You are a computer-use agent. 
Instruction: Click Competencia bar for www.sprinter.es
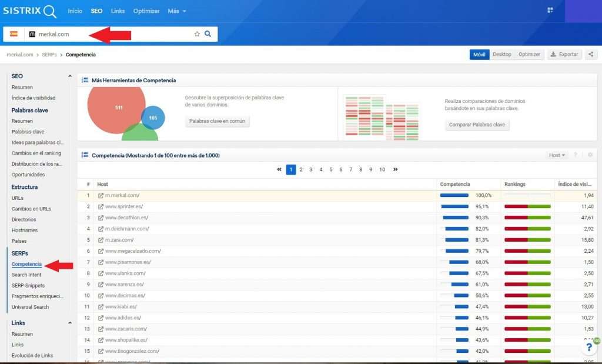(454, 206)
